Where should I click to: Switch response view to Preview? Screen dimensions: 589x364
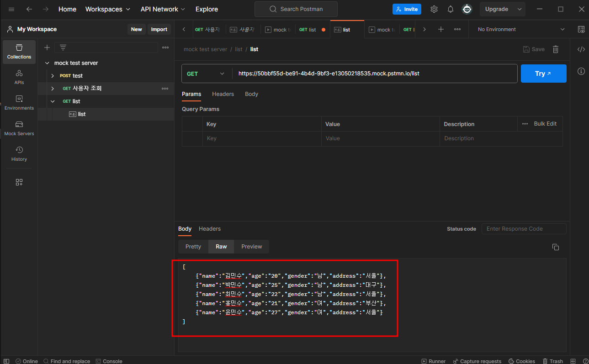click(x=251, y=246)
